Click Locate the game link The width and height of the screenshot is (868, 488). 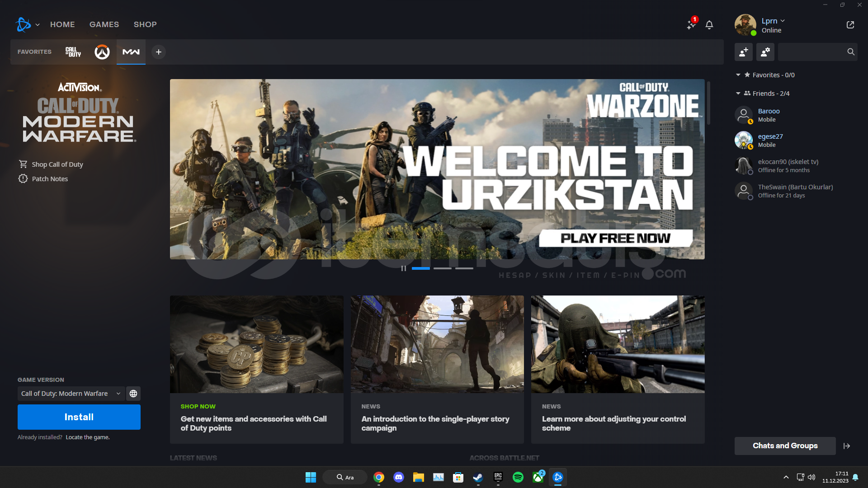pyautogui.click(x=88, y=437)
